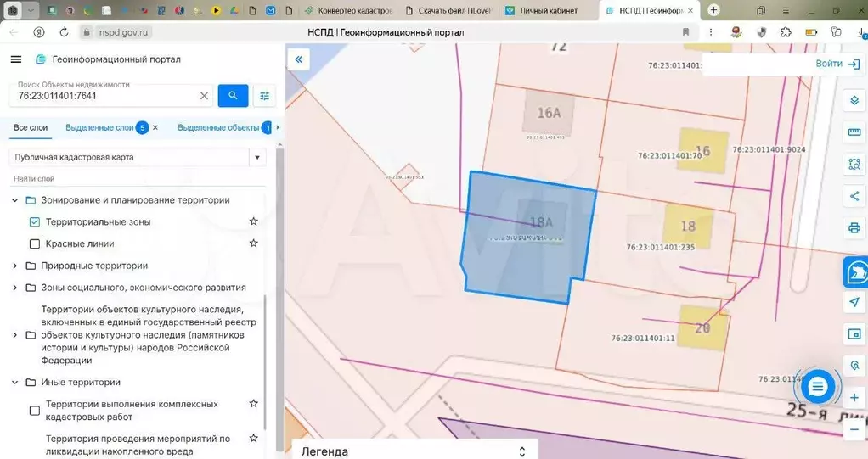Star the комплексных кадастровых работ layer
The height and width of the screenshot is (459, 868).
pyautogui.click(x=254, y=404)
